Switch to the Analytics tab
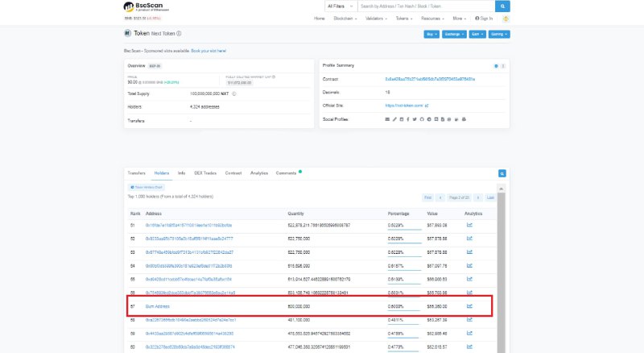This screenshot has width=644, height=353. pyautogui.click(x=259, y=173)
